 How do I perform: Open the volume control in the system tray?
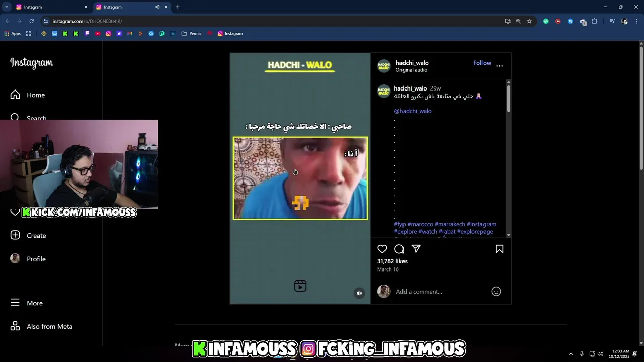[x=600, y=354]
